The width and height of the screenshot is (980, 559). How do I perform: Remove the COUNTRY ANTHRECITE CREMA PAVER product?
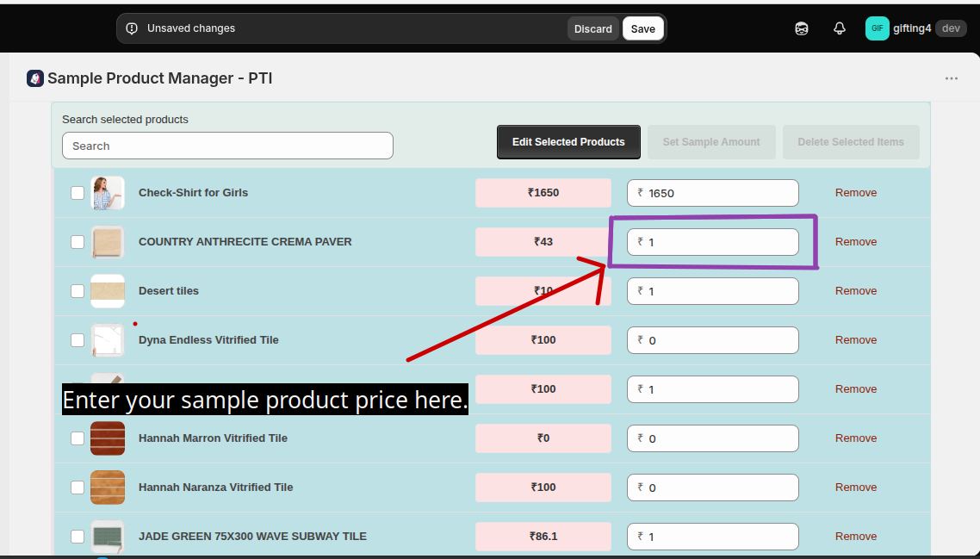[856, 242]
